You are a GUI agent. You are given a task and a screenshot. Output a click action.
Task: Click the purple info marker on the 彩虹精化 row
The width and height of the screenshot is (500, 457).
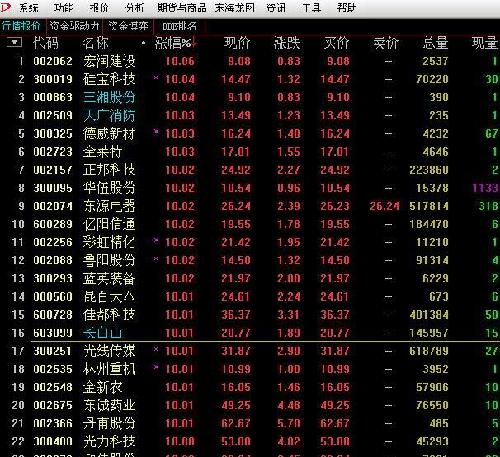(x=156, y=240)
